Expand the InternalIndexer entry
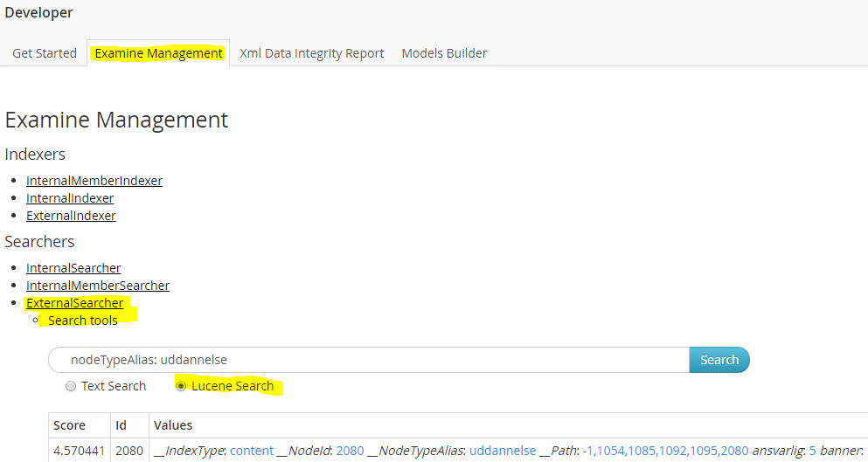The image size is (868, 462). tap(70, 198)
